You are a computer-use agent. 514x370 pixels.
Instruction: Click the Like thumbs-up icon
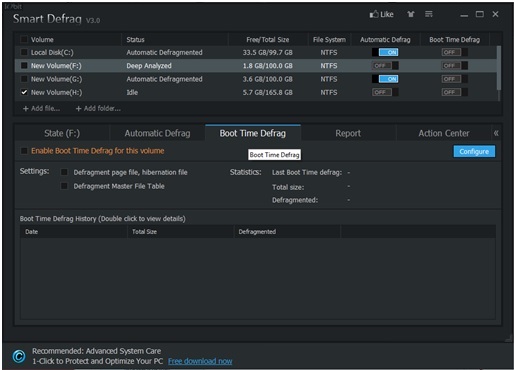374,14
